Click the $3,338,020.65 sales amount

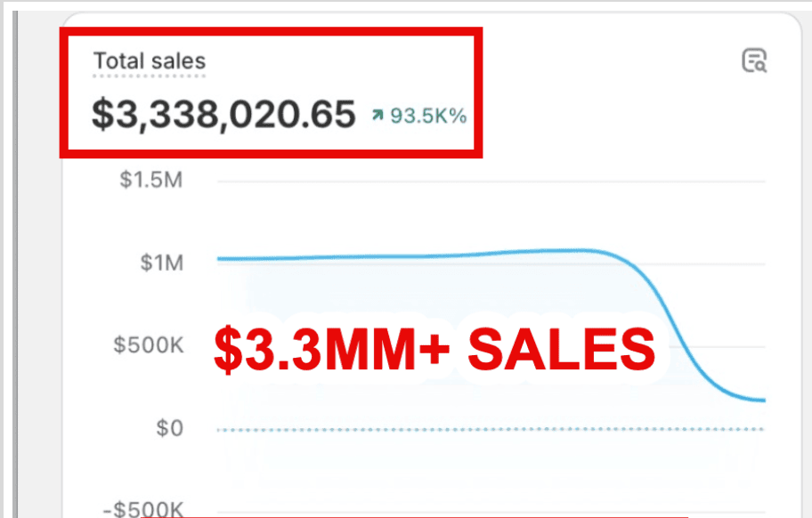coord(223,116)
